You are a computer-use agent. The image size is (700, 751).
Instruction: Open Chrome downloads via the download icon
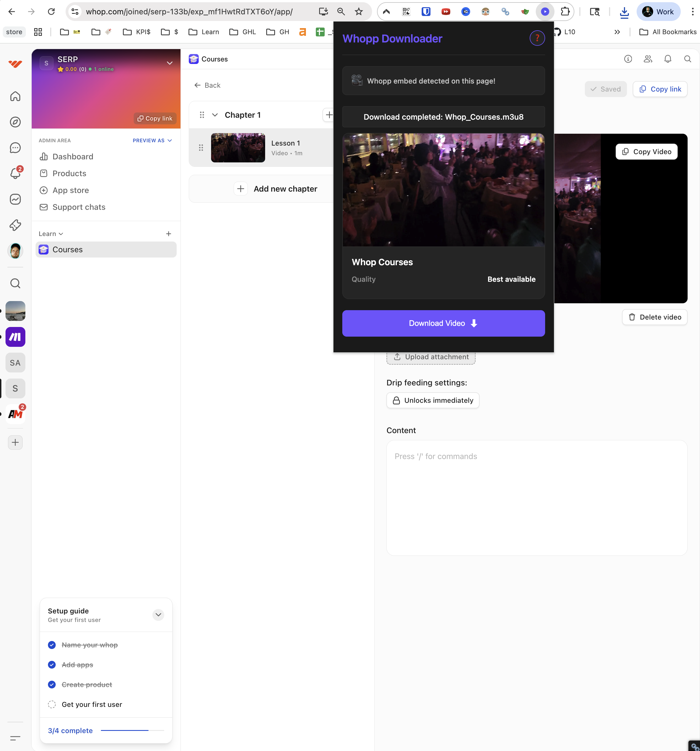(x=624, y=12)
